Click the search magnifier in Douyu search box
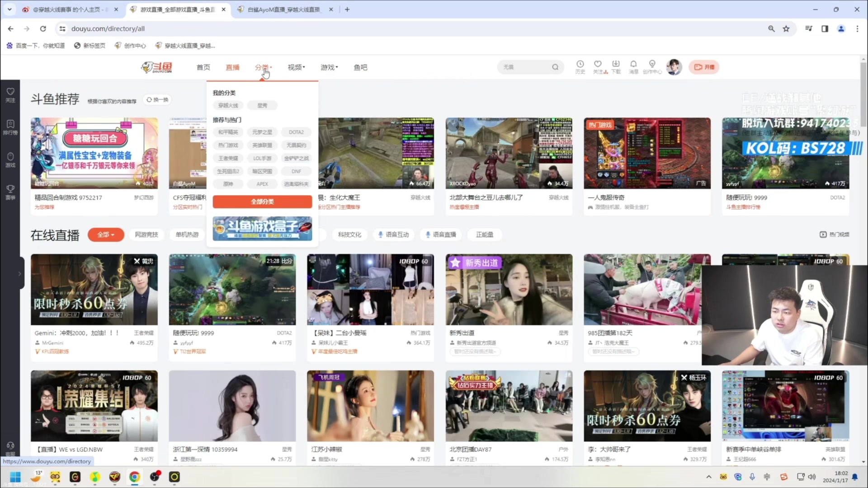This screenshot has width=868, height=488. click(x=555, y=67)
